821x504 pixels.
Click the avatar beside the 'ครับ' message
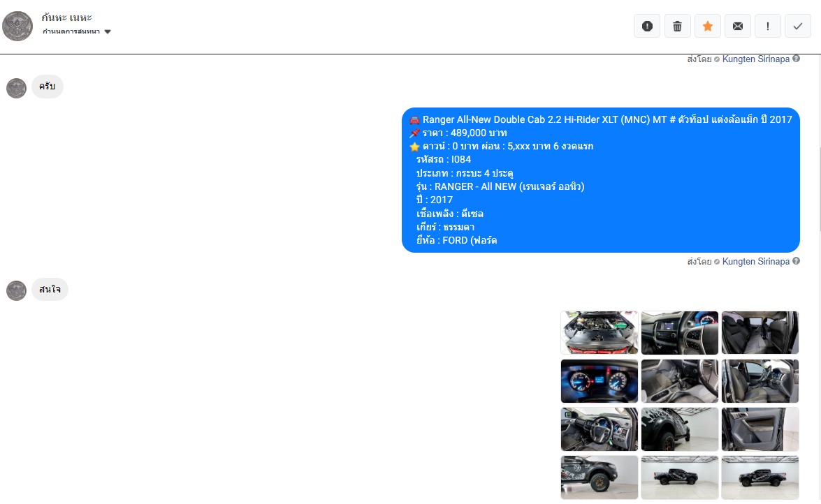pyautogui.click(x=16, y=88)
